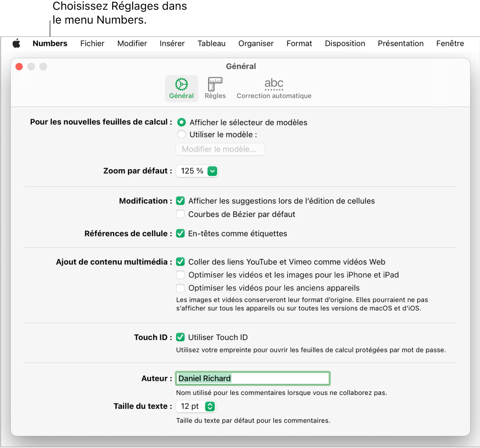Enable Optimiser les vidéos pour anciens appareils
480x448 pixels.
pos(181,288)
